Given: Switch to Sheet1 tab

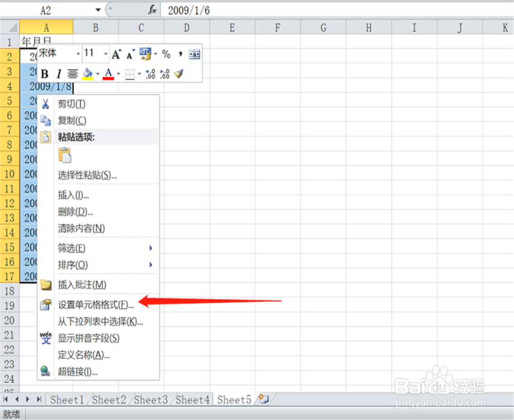Looking at the screenshot, I should (67, 399).
